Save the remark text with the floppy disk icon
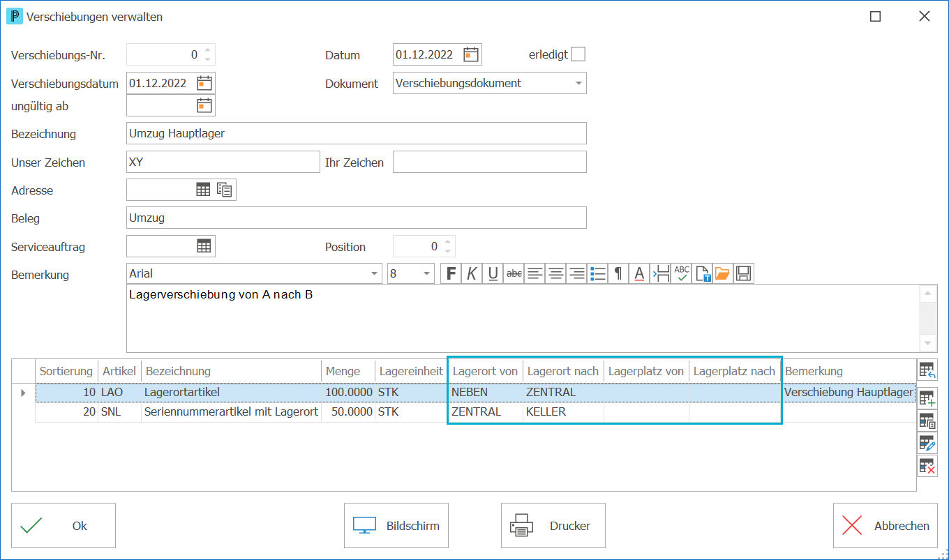Image resolution: width=949 pixels, height=560 pixels. pyautogui.click(x=744, y=274)
